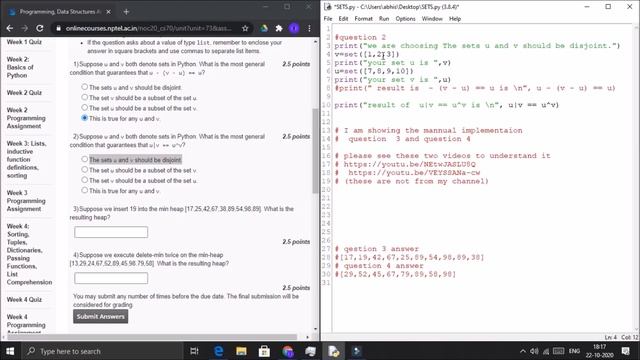Screen dimensions: 640x360
Task: Open the IDLE Options menu
Action: (x=405, y=19)
